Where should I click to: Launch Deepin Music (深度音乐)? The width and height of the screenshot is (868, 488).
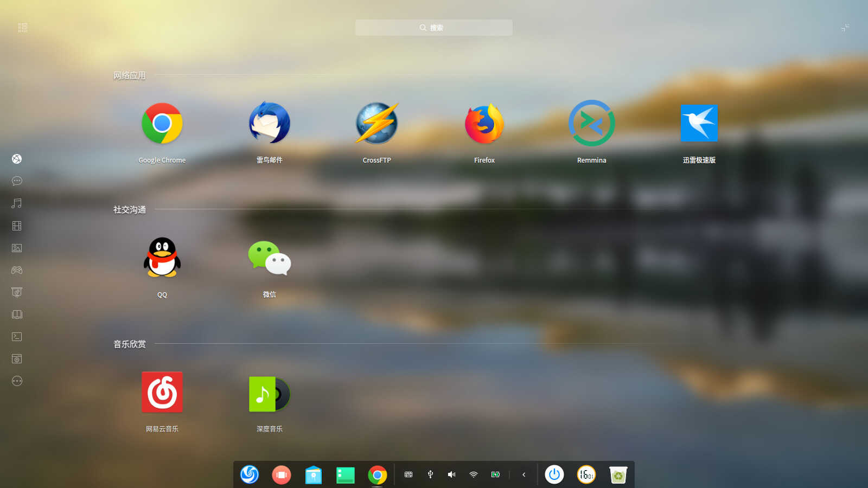(x=270, y=394)
